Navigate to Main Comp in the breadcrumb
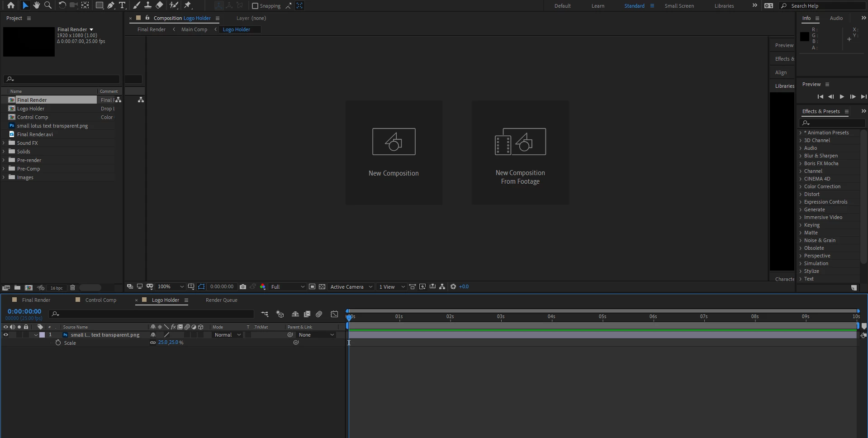Screen dimensions: 868x438 pos(194,29)
